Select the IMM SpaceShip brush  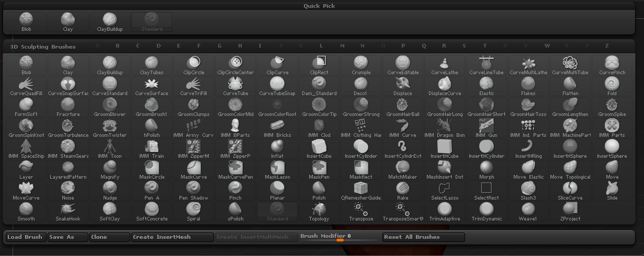[x=26, y=149]
